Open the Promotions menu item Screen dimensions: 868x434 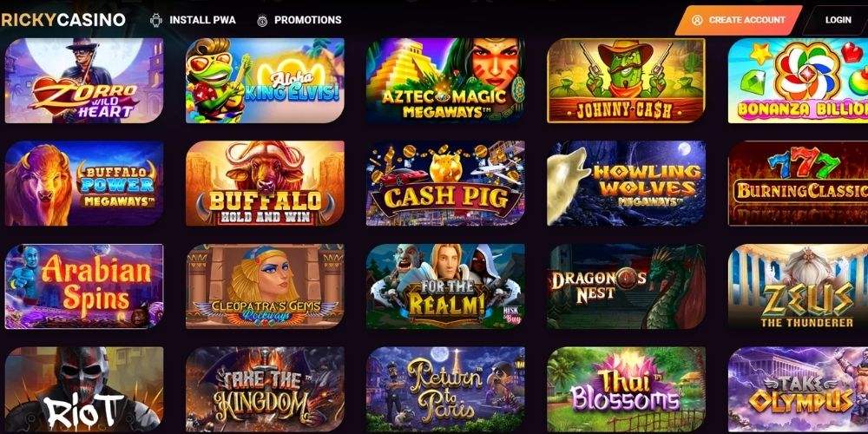click(x=308, y=20)
